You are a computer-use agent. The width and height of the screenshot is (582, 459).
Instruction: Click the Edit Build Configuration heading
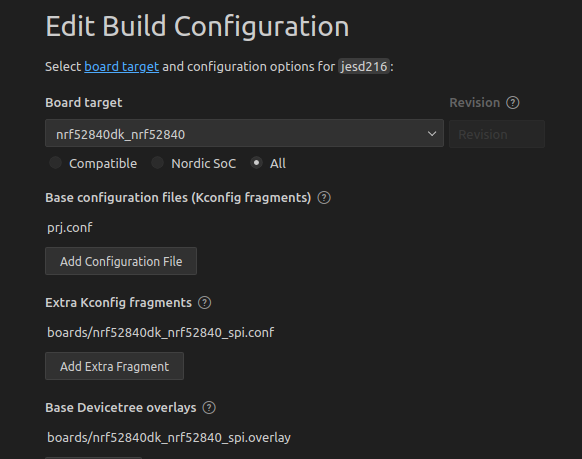(197, 27)
